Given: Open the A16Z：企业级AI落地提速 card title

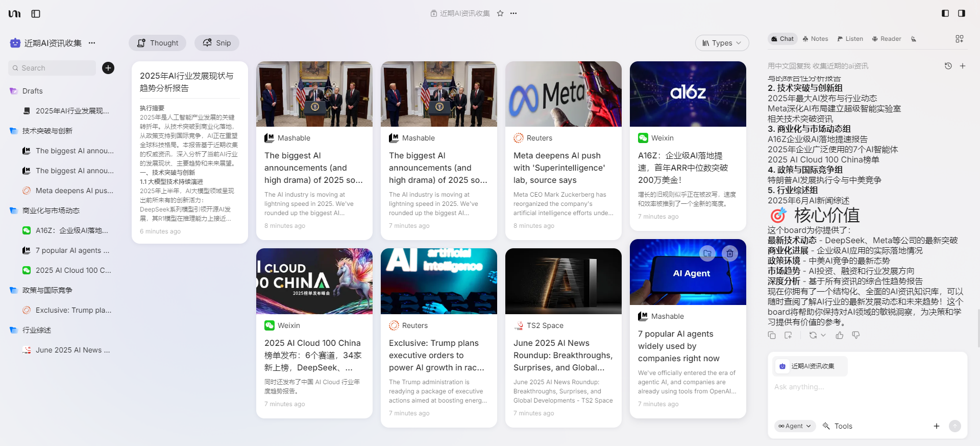Looking at the screenshot, I should tap(683, 168).
